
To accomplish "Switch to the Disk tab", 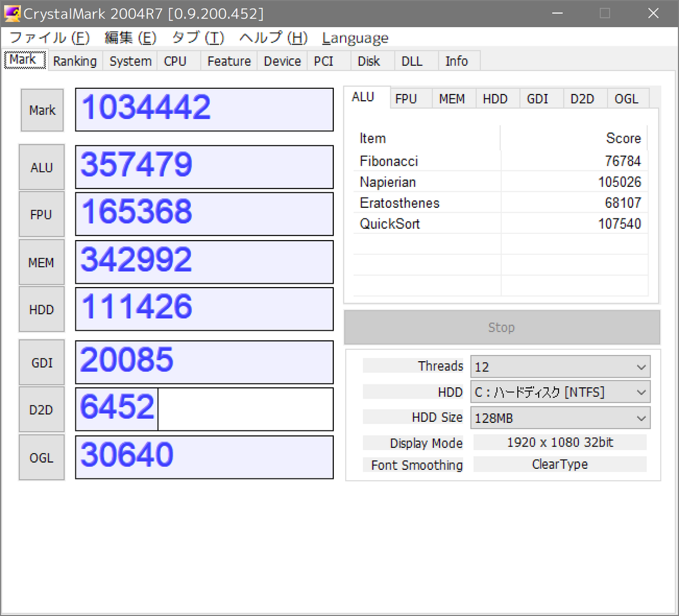I will point(373,61).
